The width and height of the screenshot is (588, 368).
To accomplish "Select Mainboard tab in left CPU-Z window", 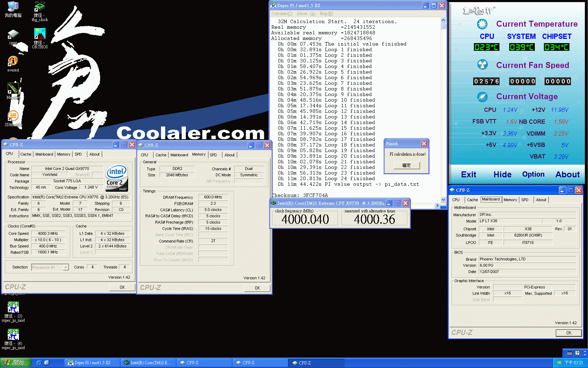I will click(44, 154).
